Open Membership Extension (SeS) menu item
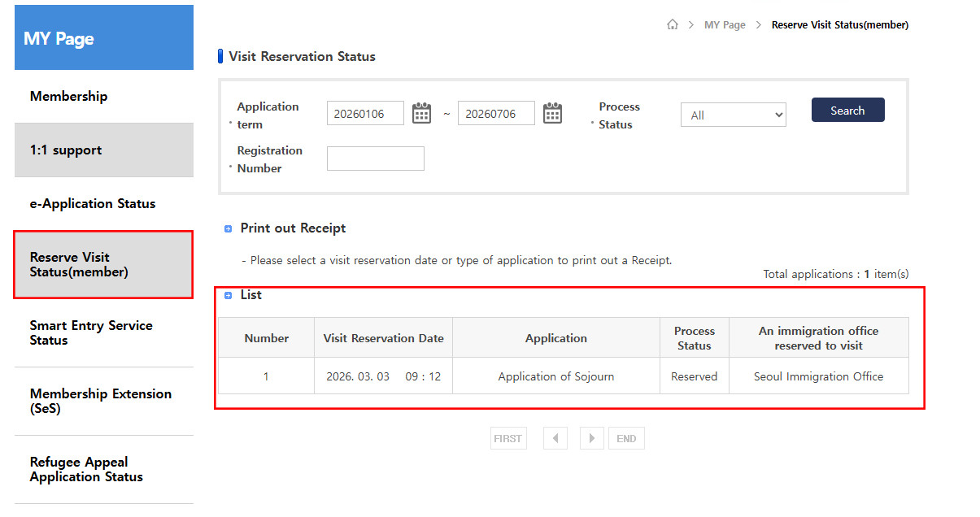Viewport: 980px width, 517px height. 101,401
